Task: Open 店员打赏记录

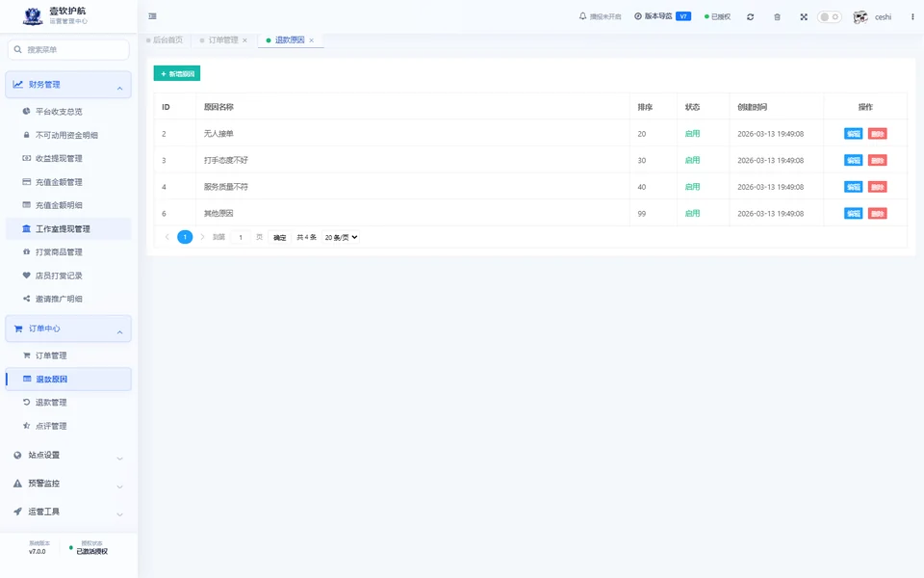Action: coord(68,276)
